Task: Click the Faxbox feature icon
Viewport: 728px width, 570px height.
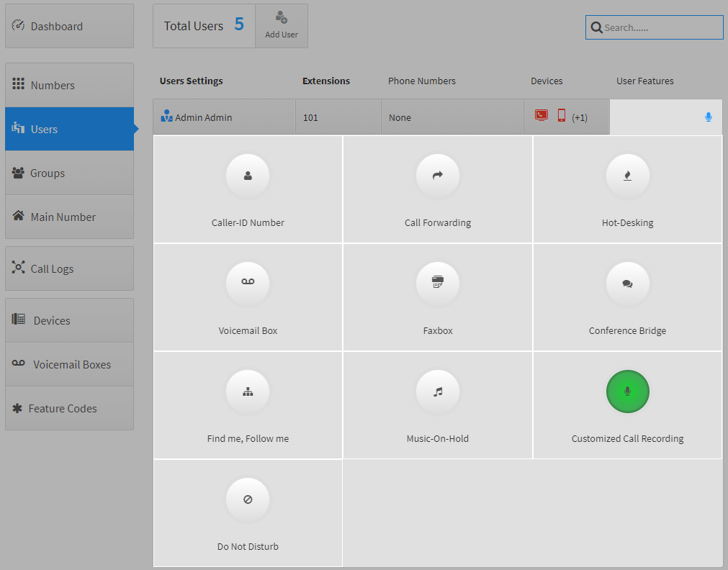Action: coord(437,284)
